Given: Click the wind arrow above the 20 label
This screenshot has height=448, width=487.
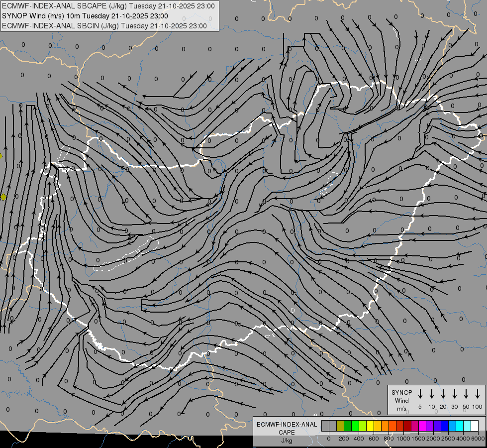Looking at the screenshot, I should tap(443, 393).
